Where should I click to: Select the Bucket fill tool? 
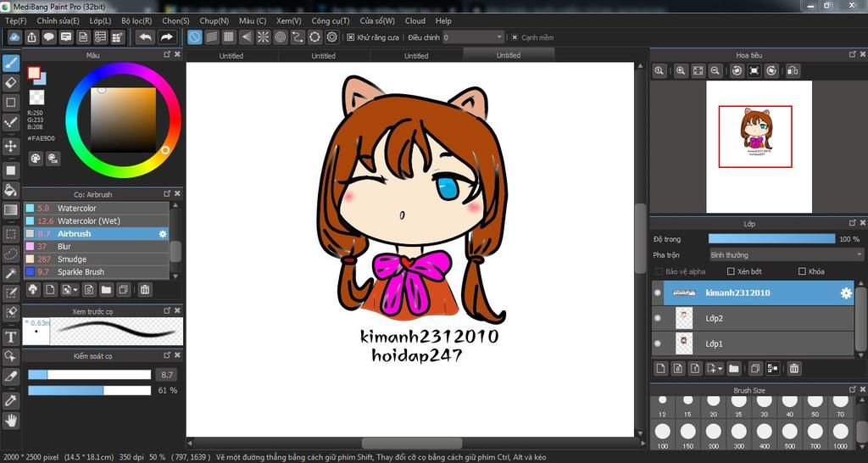(x=10, y=190)
